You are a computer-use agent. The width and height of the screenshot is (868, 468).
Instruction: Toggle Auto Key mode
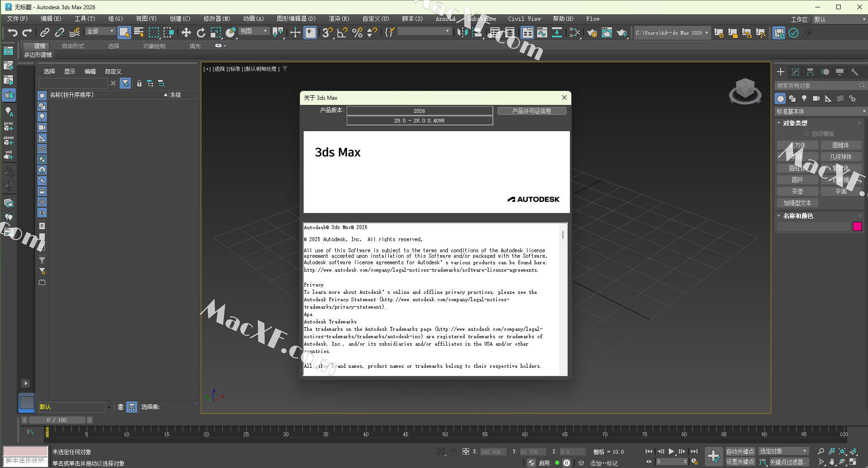(x=740, y=451)
